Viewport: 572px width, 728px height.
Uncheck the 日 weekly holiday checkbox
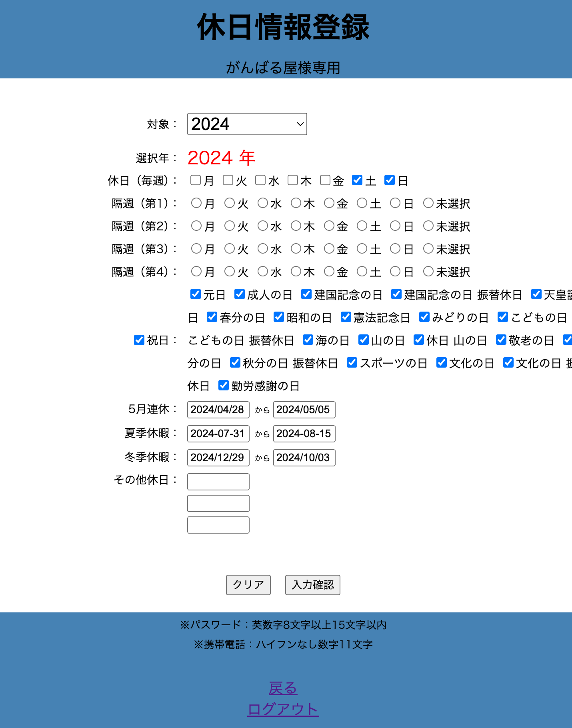[390, 180]
